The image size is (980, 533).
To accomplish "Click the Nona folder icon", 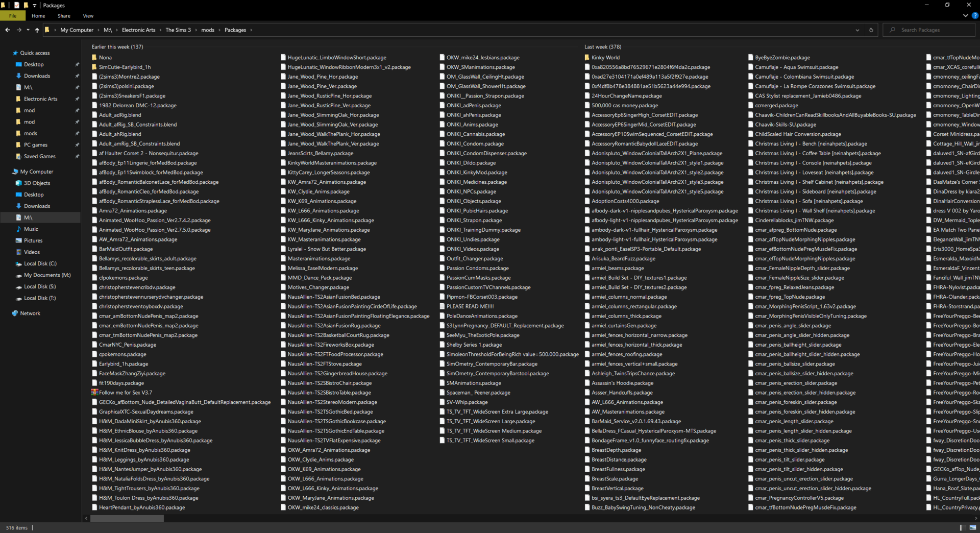I will [94, 58].
